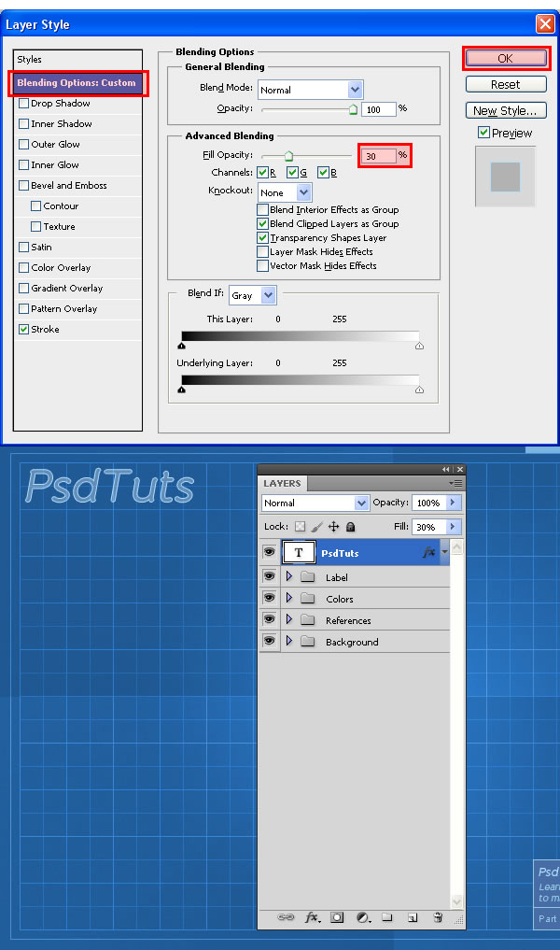This screenshot has width=560, height=950.
Task: Expand the Background group
Action: pos(288,641)
